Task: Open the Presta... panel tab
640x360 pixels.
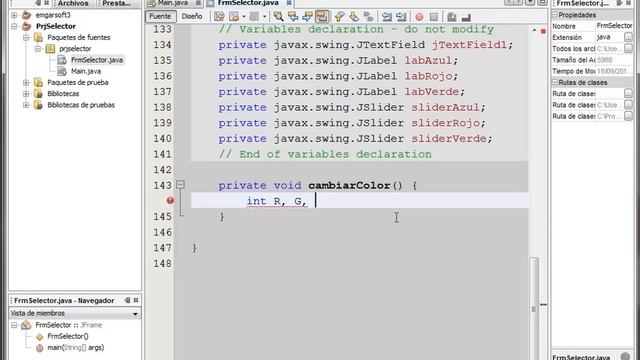Action: [117, 3]
